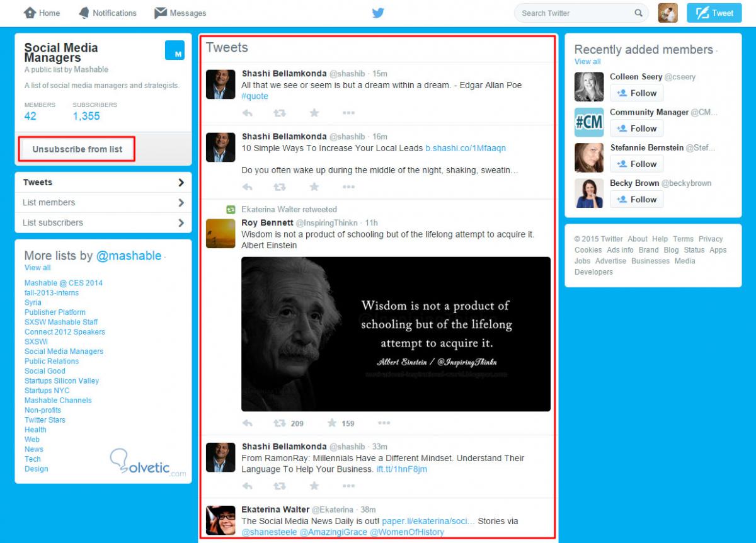
Task: Click the Mashable list badge icon
Action: click(175, 50)
